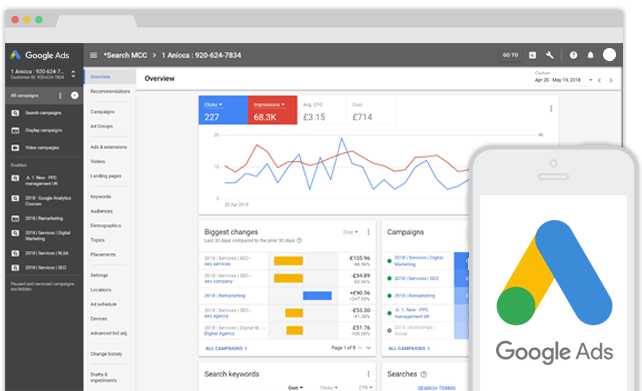The image size is (642, 391).
Task: Open Audiences in the page menu
Action: [102, 211]
